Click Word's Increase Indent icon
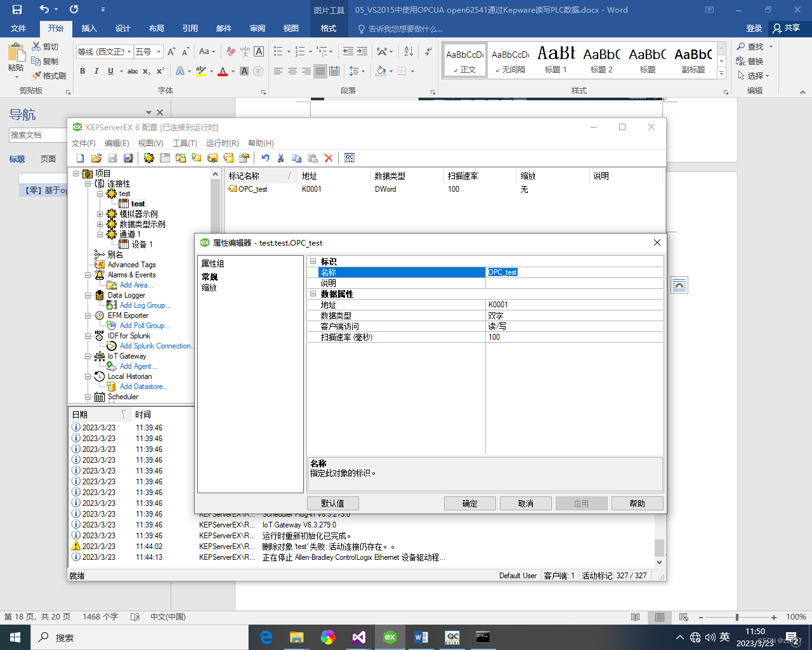Viewport: 812px width, 650px height. point(362,51)
